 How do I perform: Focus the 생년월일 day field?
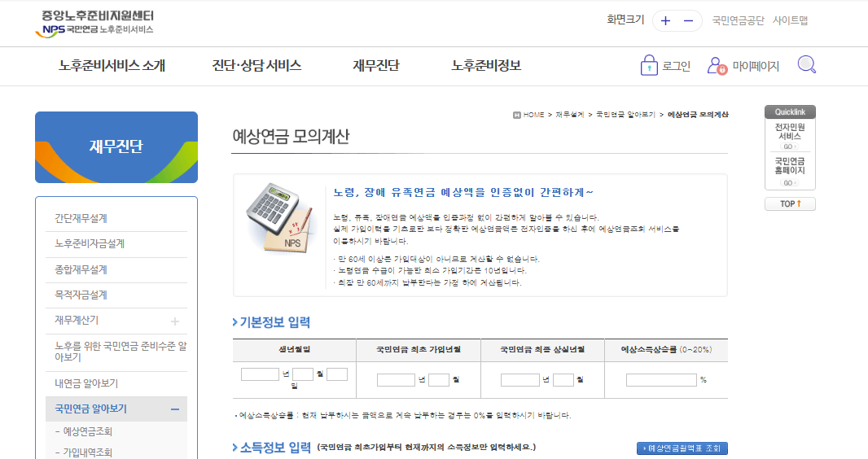[337, 374]
